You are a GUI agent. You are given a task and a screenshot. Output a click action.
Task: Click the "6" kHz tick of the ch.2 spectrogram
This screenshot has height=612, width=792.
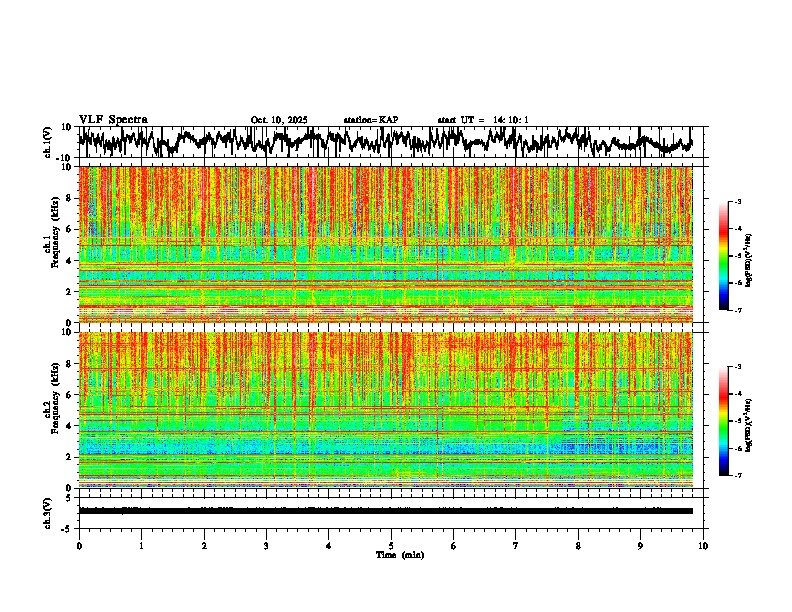pos(70,394)
